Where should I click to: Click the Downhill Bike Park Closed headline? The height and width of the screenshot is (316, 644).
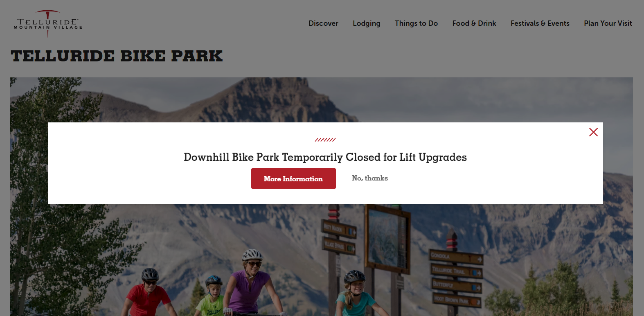(x=325, y=157)
